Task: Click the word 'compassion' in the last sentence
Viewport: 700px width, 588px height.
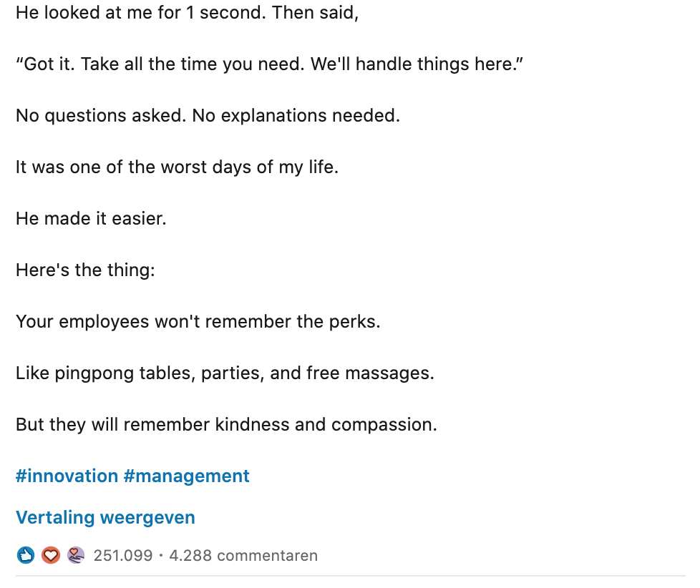Action: (383, 425)
